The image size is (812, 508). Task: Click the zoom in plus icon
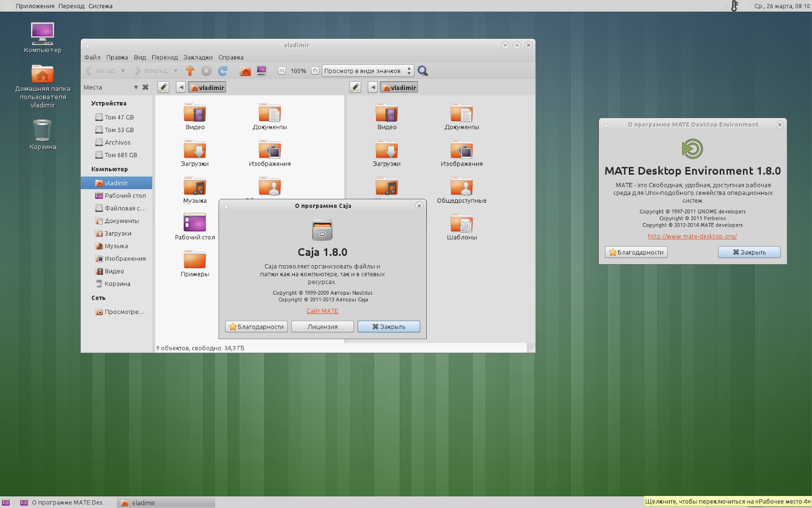coord(315,71)
